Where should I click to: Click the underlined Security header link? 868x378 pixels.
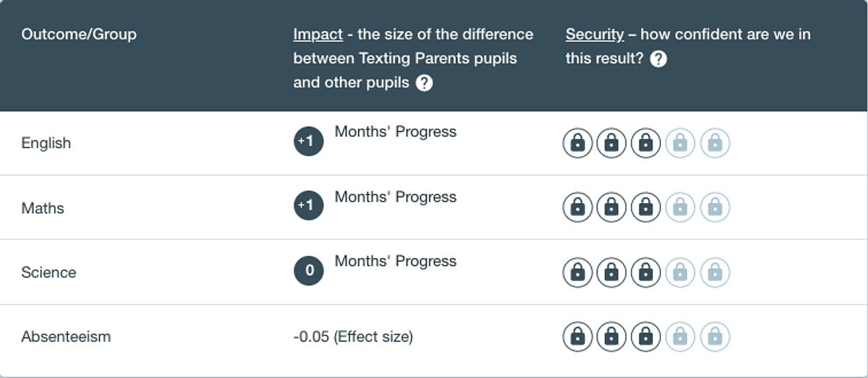pos(595,34)
